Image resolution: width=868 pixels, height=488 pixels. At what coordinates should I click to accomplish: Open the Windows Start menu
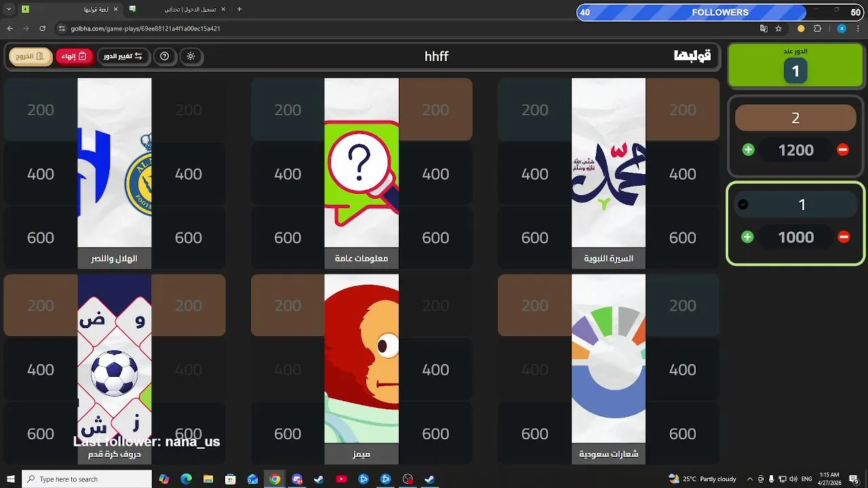[10, 479]
